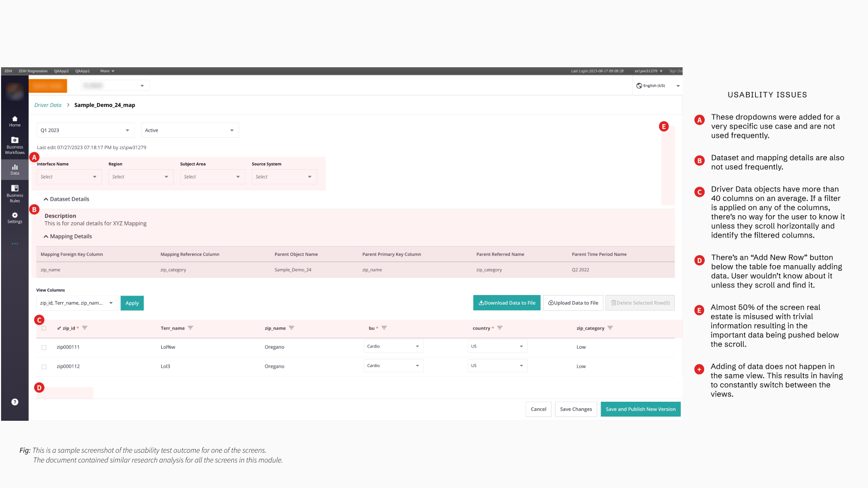The image size is (868, 488).
Task: Open the Source System dropdown
Action: [284, 177]
